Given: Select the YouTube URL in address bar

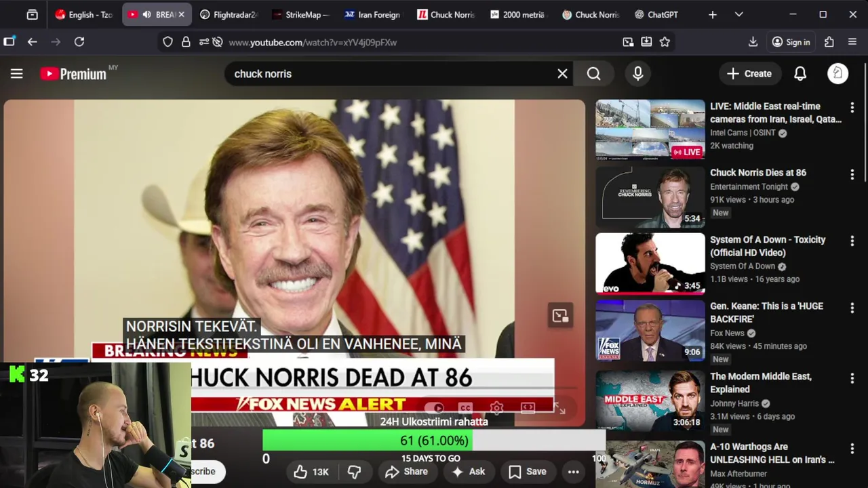Looking at the screenshot, I should coord(313,43).
